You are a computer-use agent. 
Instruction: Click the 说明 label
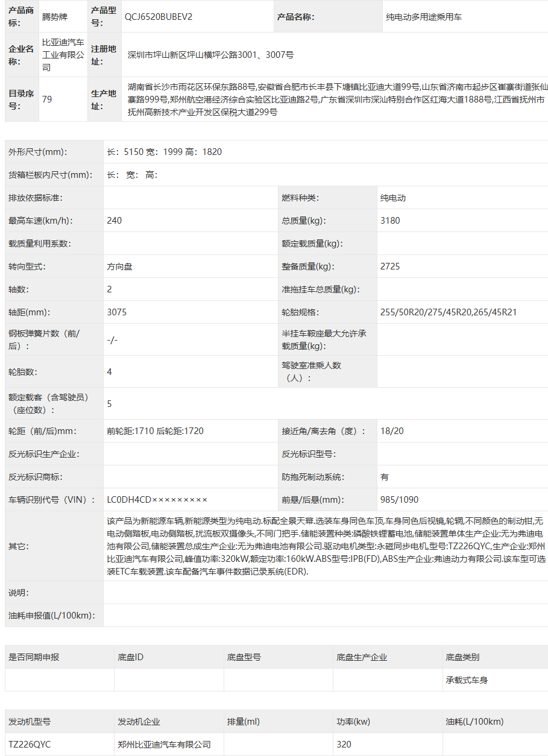pyautogui.click(x=19, y=593)
